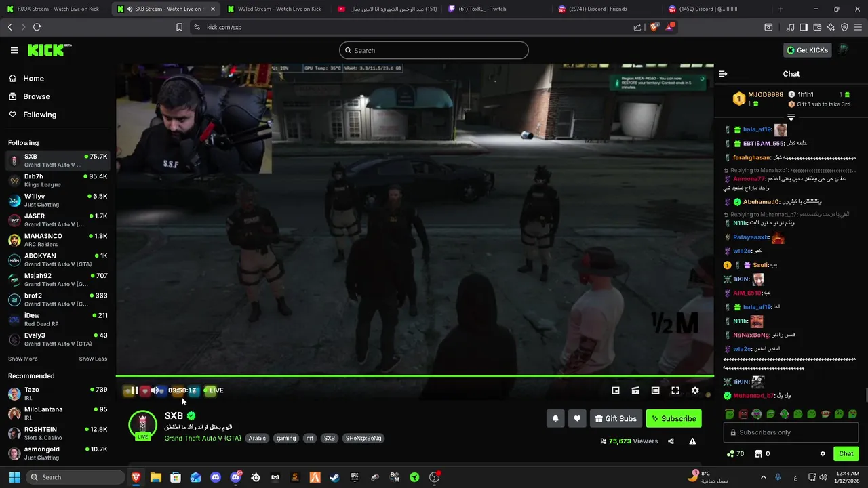The image size is (868, 488).
Task: Mute the stream with the volume icon
Action: 155,390
